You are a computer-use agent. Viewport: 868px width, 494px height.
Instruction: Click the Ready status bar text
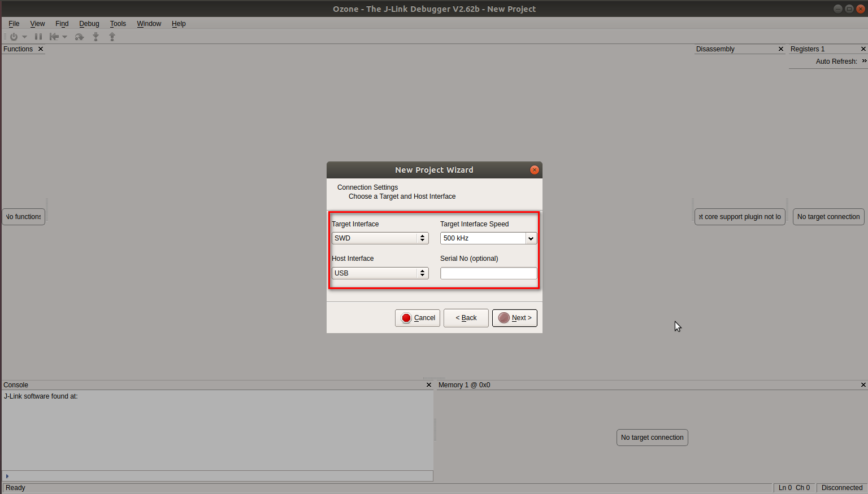click(x=15, y=488)
